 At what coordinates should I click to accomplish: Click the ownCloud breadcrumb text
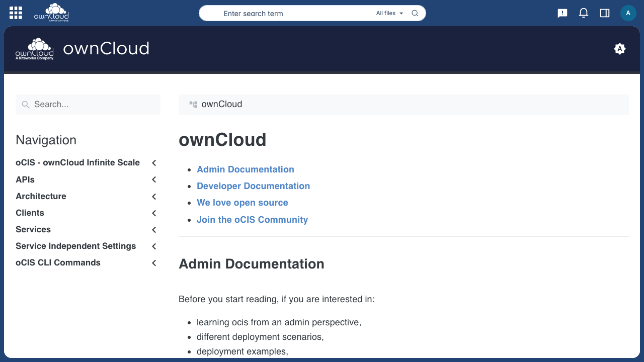(222, 104)
